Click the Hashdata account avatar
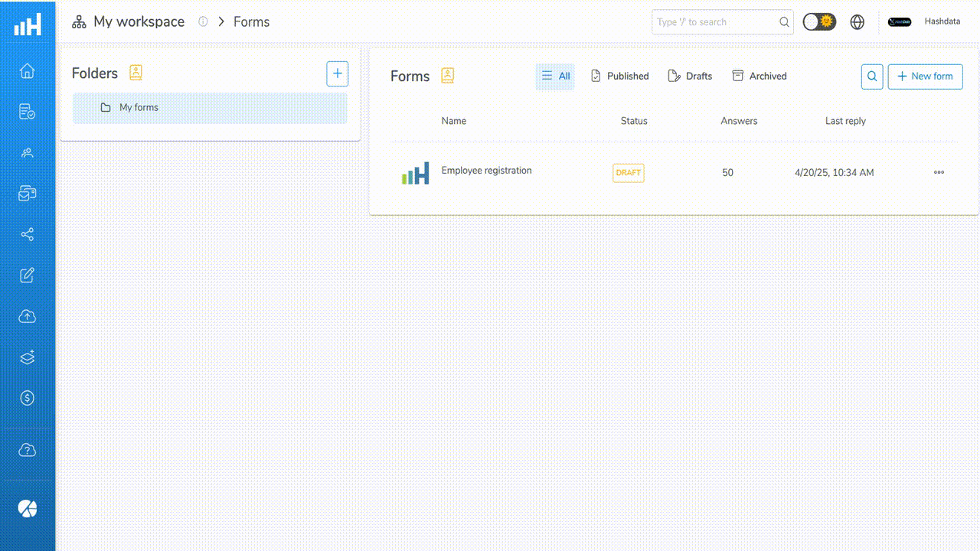 click(x=900, y=22)
